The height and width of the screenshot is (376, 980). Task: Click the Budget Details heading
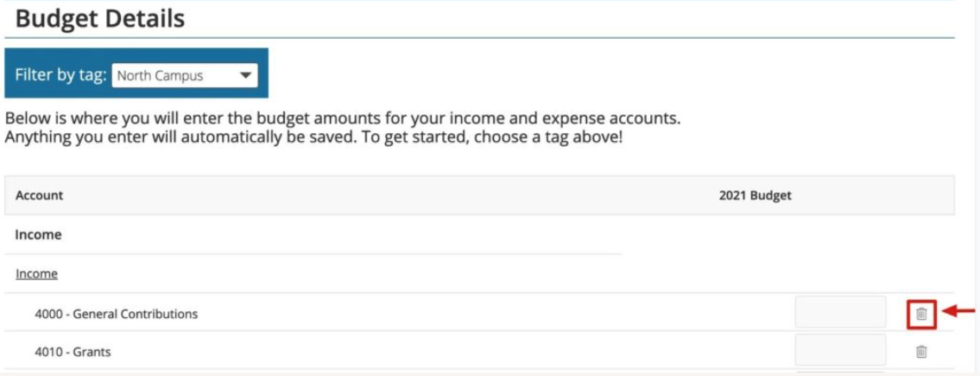pyautogui.click(x=100, y=19)
